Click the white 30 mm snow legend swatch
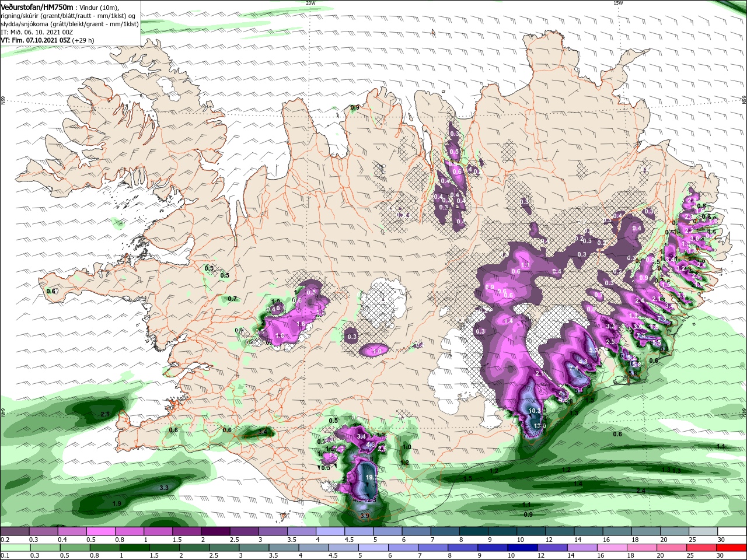 click(x=732, y=531)
